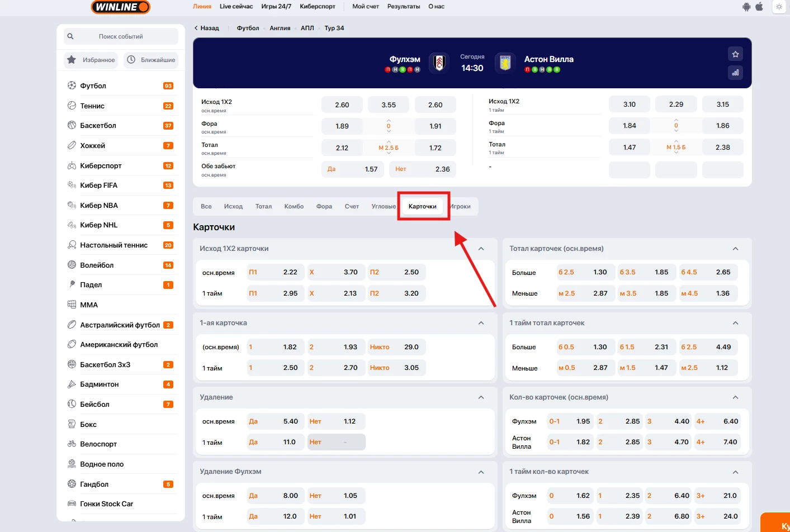790x532 pixels.
Task: Select the Бейсбол ball icon
Action: pyautogui.click(x=72, y=404)
